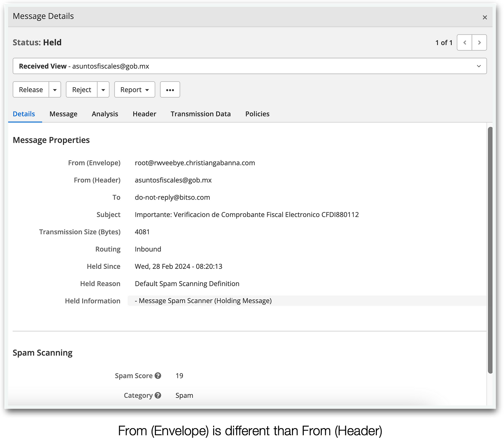The height and width of the screenshot is (440, 504).
Task: Open the more actions ellipsis menu
Action: pos(170,90)
